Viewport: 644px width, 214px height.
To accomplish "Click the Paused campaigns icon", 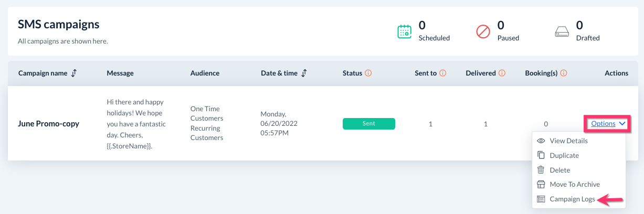I will click(x=483, y=31).
